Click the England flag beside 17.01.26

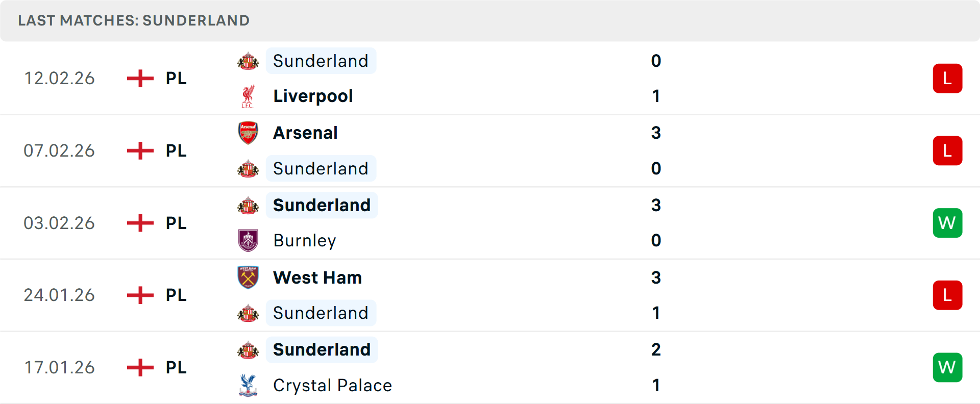pos(139,367)
